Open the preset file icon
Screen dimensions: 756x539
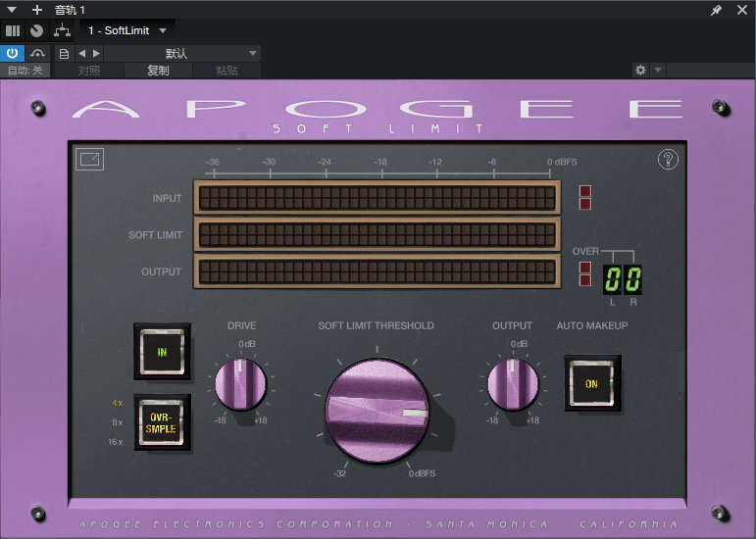click(x=64, y=54)
